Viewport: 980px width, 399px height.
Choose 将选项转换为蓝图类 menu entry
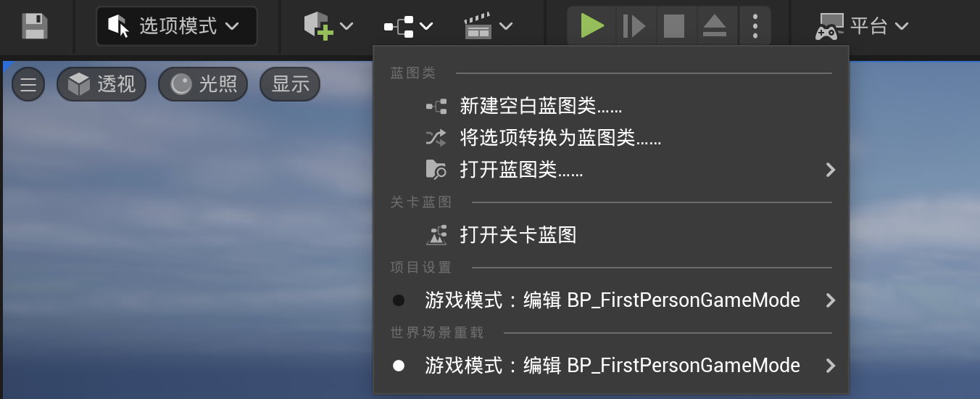560,138
